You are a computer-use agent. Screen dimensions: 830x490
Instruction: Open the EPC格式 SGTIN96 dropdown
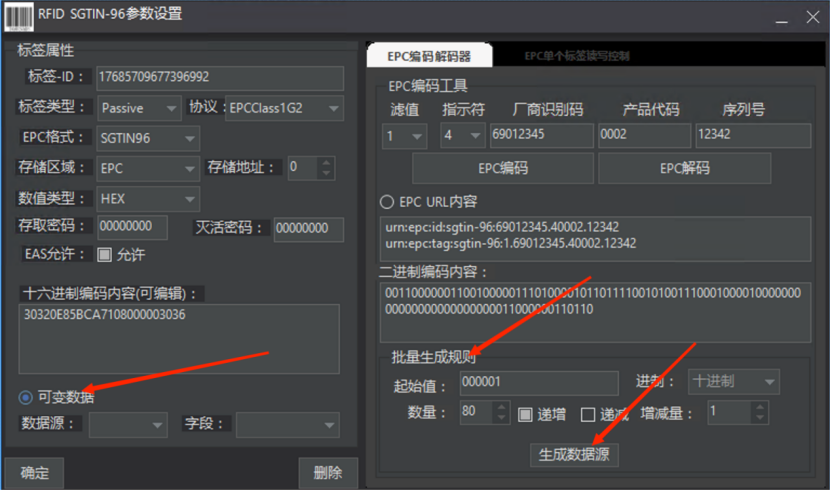click(148, 139)
